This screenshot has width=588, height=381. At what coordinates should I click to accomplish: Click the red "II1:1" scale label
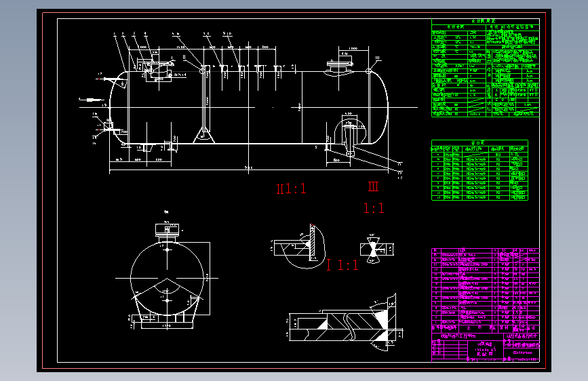[x=292, y=188]
